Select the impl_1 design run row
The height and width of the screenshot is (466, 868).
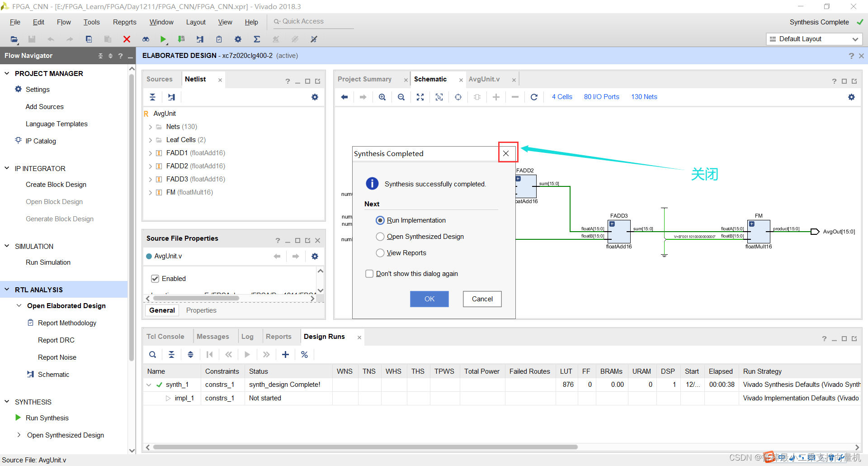(x=502, y=398)
